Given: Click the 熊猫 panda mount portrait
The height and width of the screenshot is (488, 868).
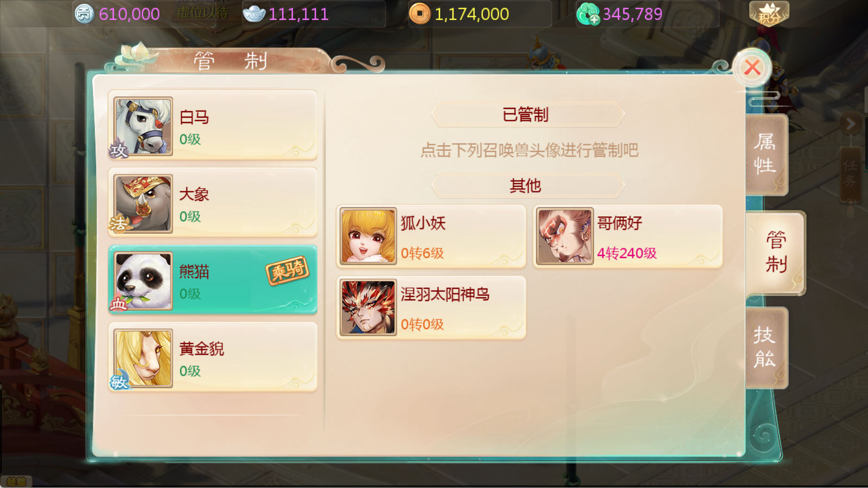Looking at the screenshot, I should 143,281.
